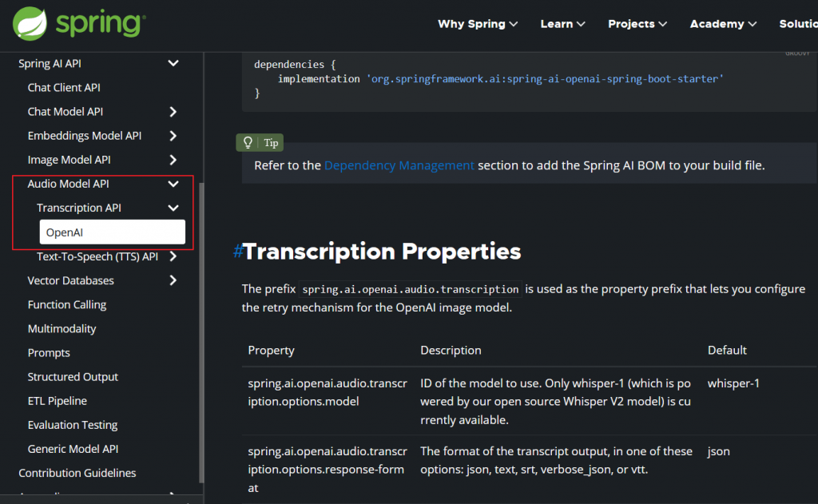Click the options.response-format property cell

click(x=328, y=470)
